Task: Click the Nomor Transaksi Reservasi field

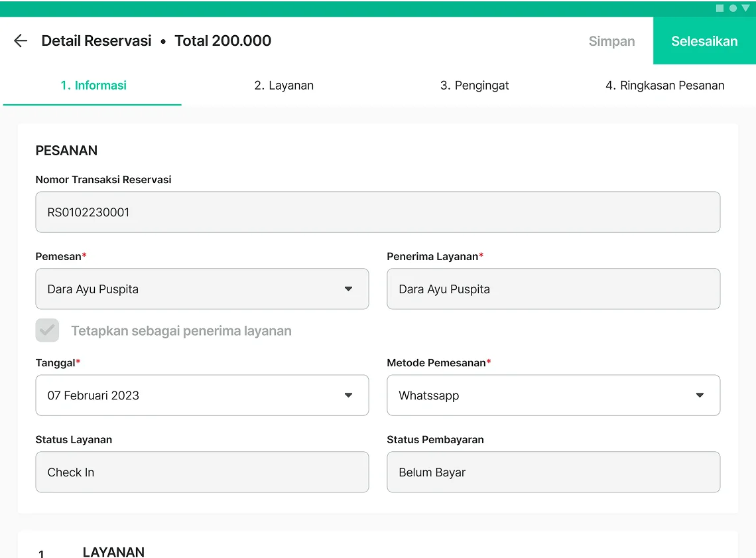Action: coord(377,212)
